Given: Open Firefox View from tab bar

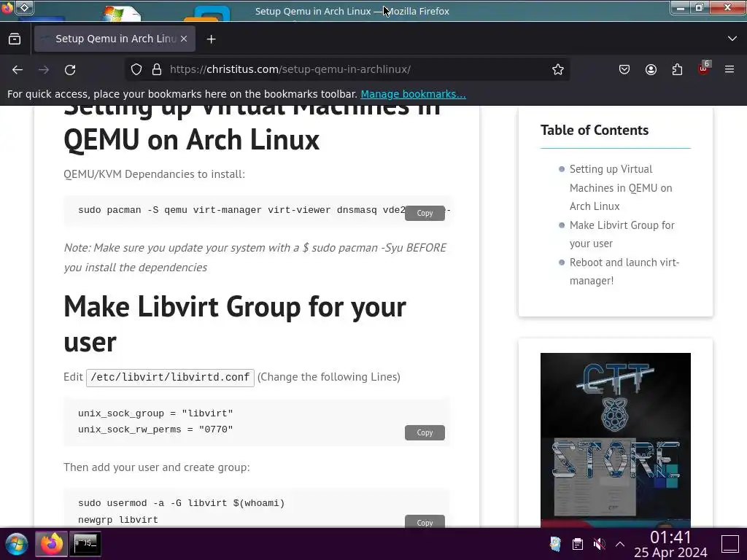Looking at the screenshot, I should coord(15,39).
